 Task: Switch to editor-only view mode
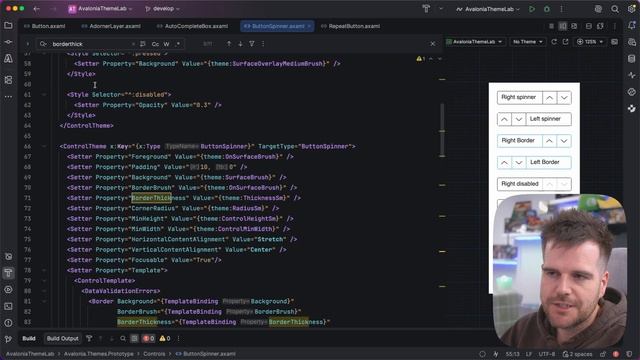click(x=551, y=26)
